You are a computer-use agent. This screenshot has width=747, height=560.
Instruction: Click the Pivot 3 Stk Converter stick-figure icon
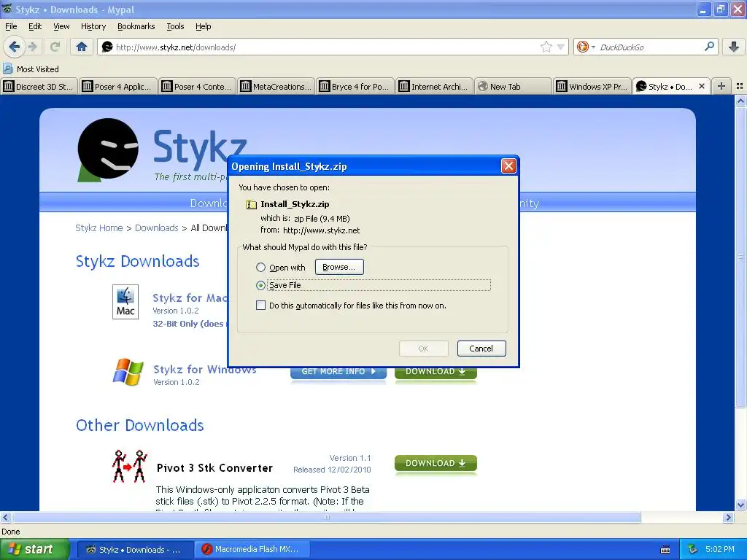[130, 466]
